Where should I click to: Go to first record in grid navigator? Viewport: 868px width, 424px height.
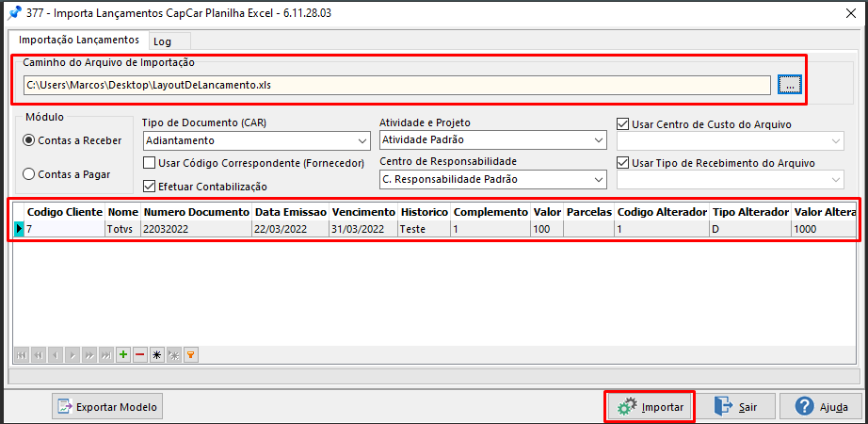(x=22, y=355)
